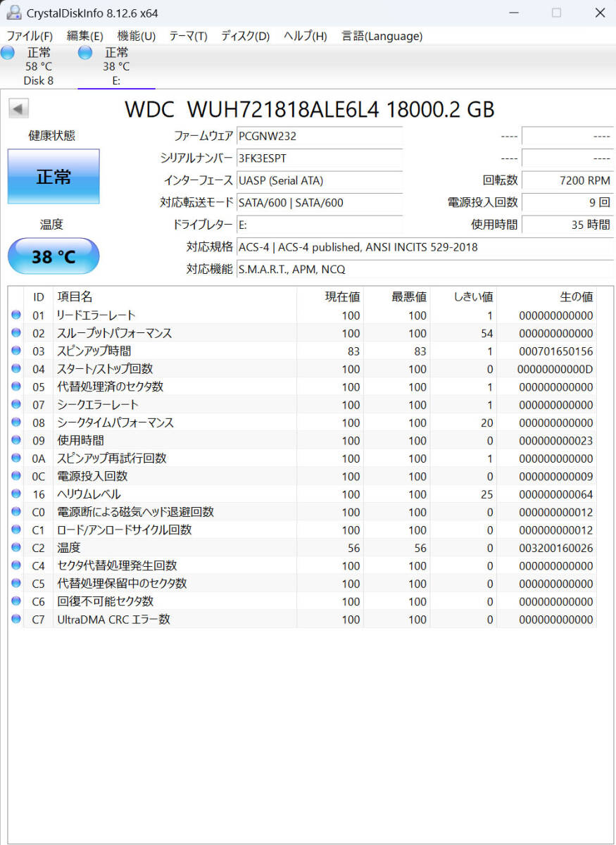
Task: Select the Disk 8 status indicator circle
Action: pos(8,52)
